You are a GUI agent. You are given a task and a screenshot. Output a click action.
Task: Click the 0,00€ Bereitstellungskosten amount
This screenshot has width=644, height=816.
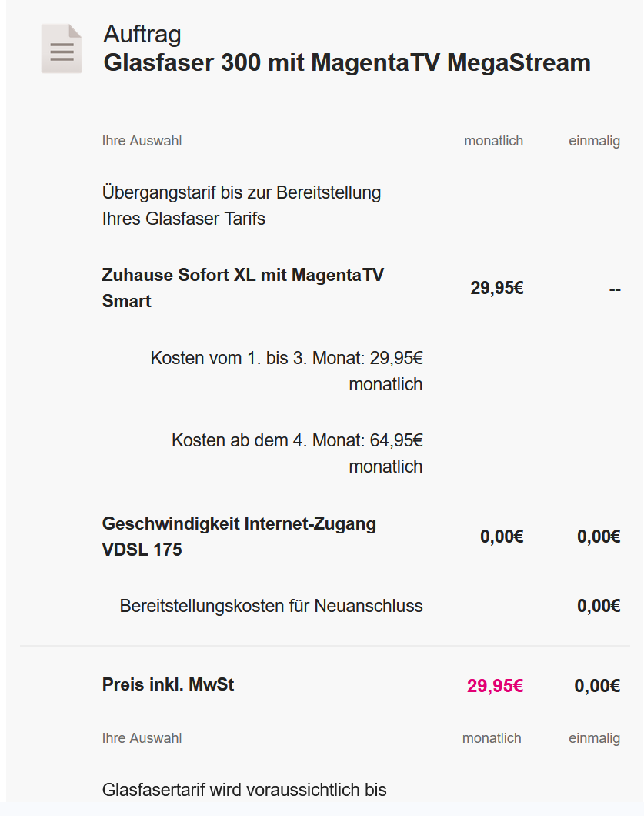(x=599, y=606)
